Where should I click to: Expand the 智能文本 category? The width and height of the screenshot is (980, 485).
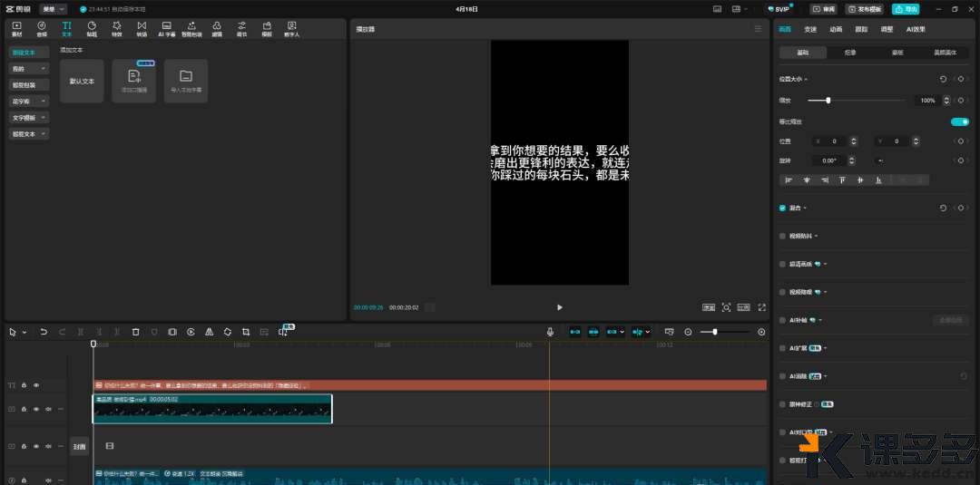pyautogui.click(x=29, y=133)
